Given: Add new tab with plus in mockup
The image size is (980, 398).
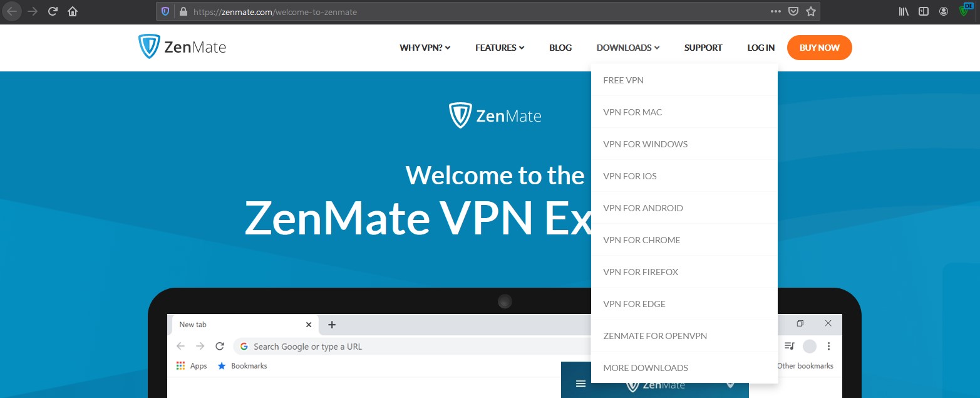Looking at the screenshot, I should tap(332, 325).
